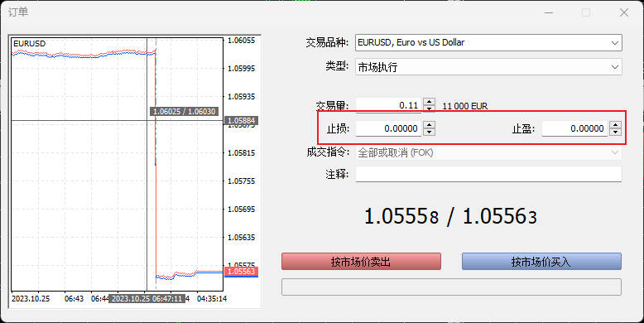Open the 交易品种 symbol dropdown
Screen dimensions: 644x323
point(488,43)
